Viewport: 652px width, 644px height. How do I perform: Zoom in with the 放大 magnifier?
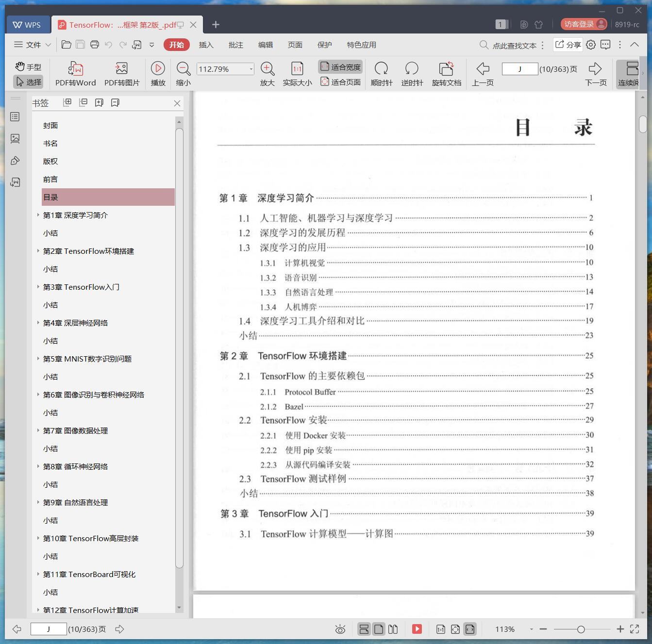tap(267, 74)
